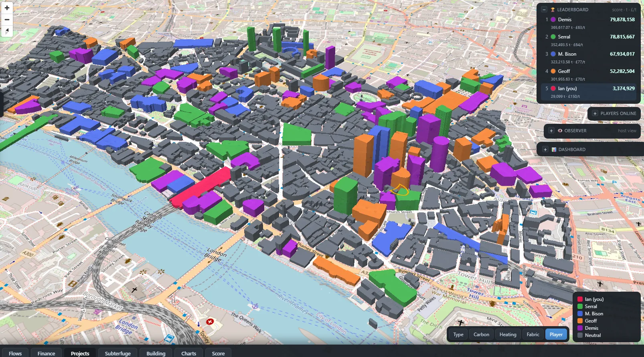644x357 pixels.
Task: Click Geoff orange dot in leaderboard
Action: 553,71
